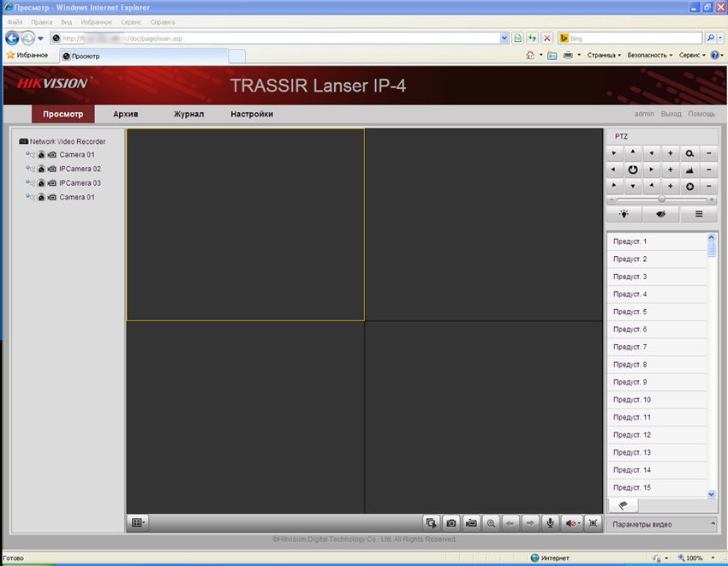Open the Журнал tab
This screenshot has width=728, height=566.
(188, 114)
